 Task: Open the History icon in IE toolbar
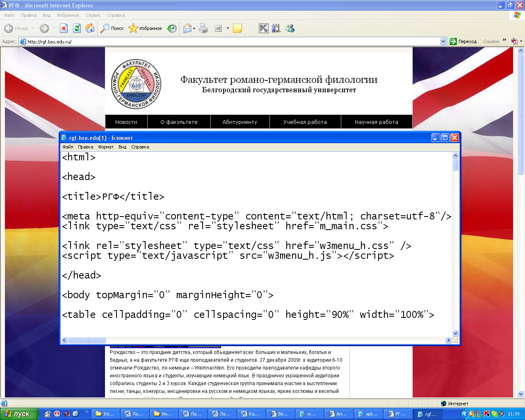pos(172,28)
